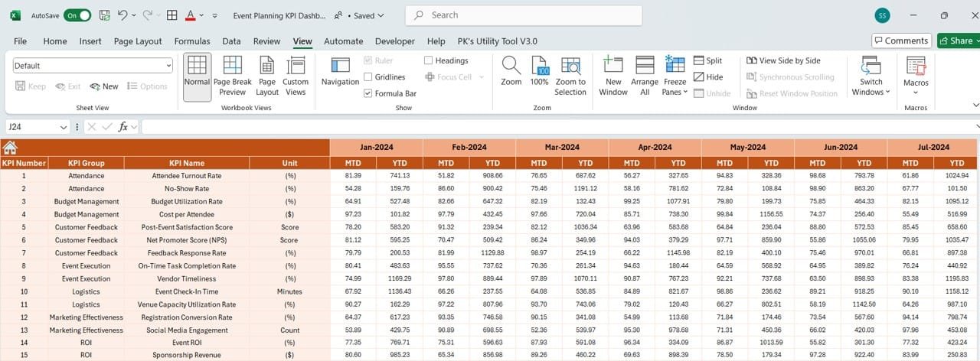Enable the Headings checkbox

pos(429,60)
